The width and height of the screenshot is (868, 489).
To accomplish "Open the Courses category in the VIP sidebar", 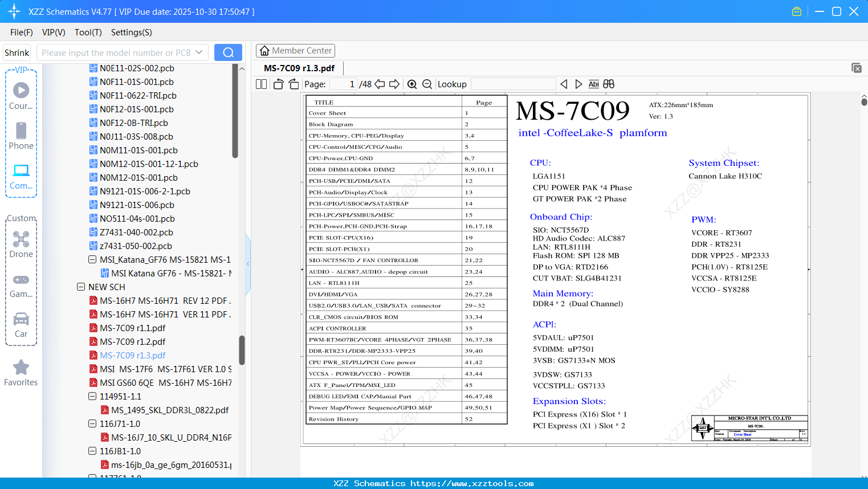I will tap(21, 96).
